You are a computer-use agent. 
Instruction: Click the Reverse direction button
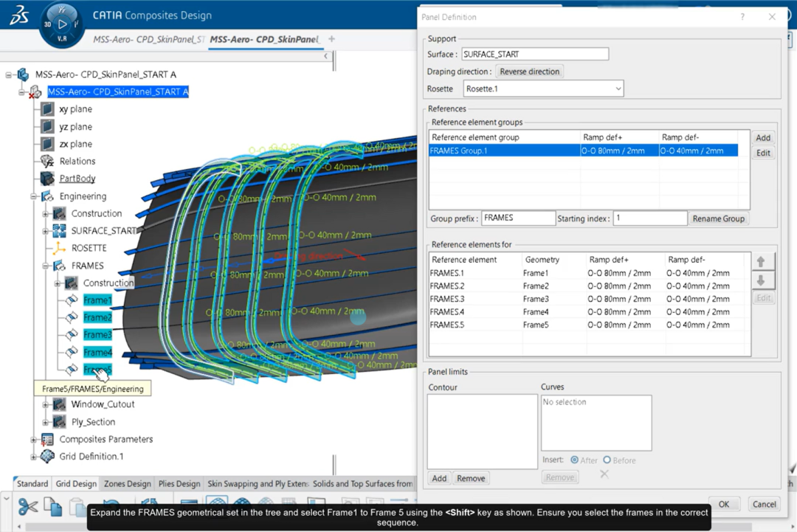[529, 72]
